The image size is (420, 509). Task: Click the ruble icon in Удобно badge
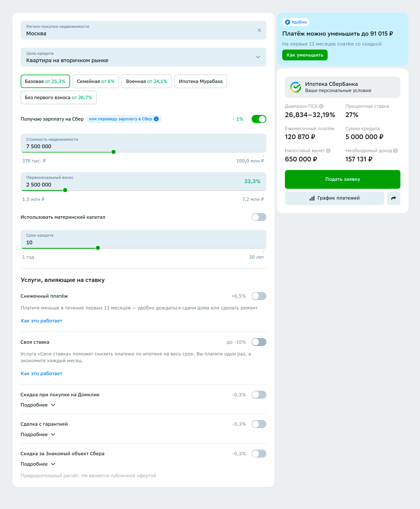tap(287, 22)
